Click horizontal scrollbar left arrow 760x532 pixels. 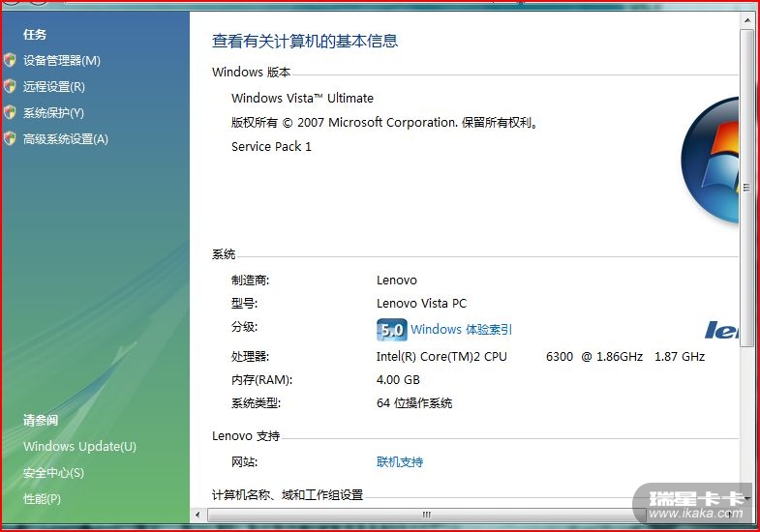pyautogui.click(x=198, y=515)
